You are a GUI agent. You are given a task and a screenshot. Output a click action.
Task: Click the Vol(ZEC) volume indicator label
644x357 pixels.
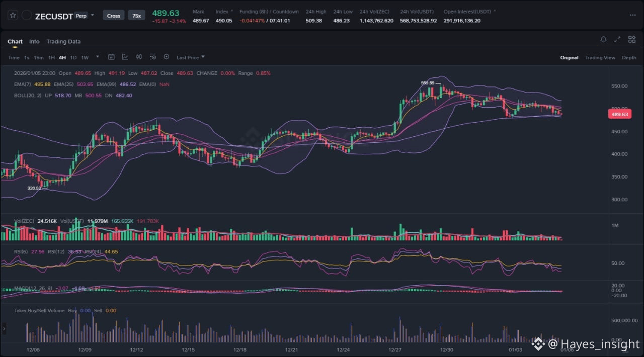pos(24,221)
